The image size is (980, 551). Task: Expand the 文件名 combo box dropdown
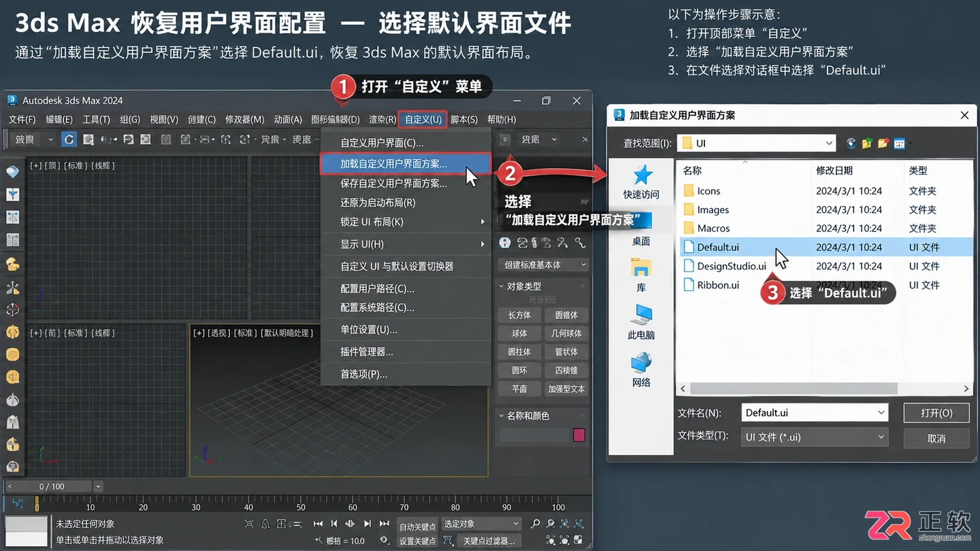click(881, 412)
